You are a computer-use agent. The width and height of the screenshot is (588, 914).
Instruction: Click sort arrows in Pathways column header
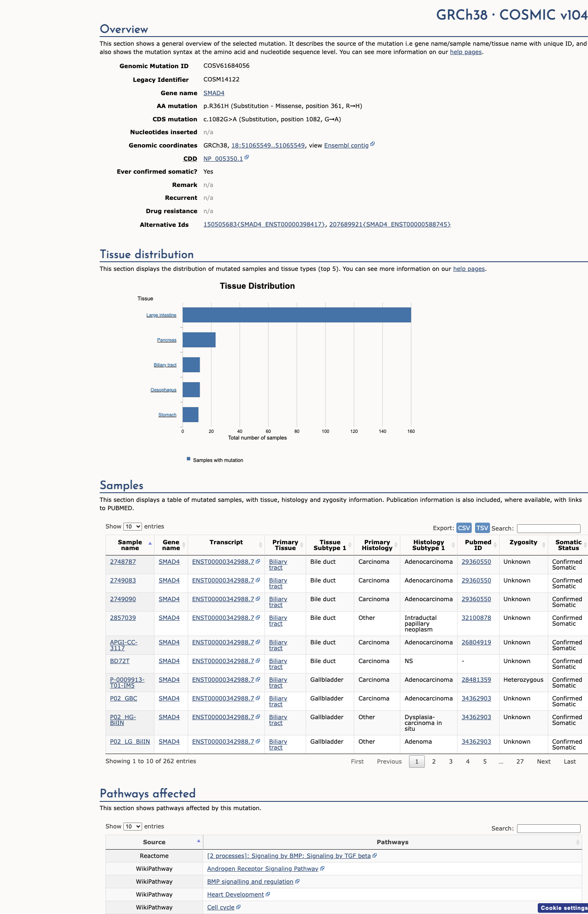578,842
